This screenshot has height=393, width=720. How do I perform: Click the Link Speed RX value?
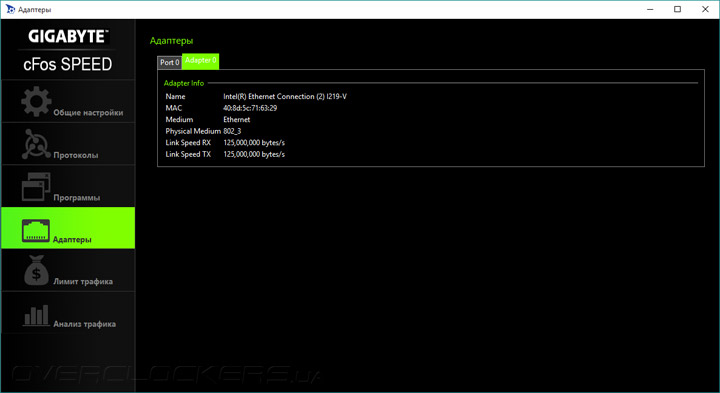254,143
